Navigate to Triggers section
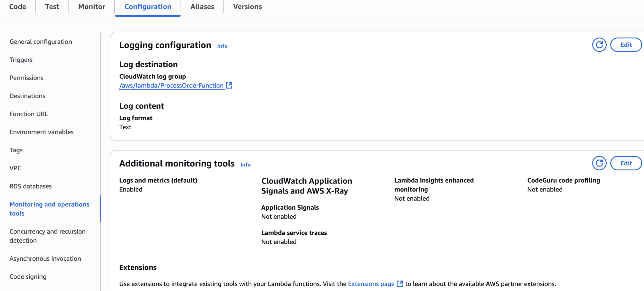 [21, 60]
